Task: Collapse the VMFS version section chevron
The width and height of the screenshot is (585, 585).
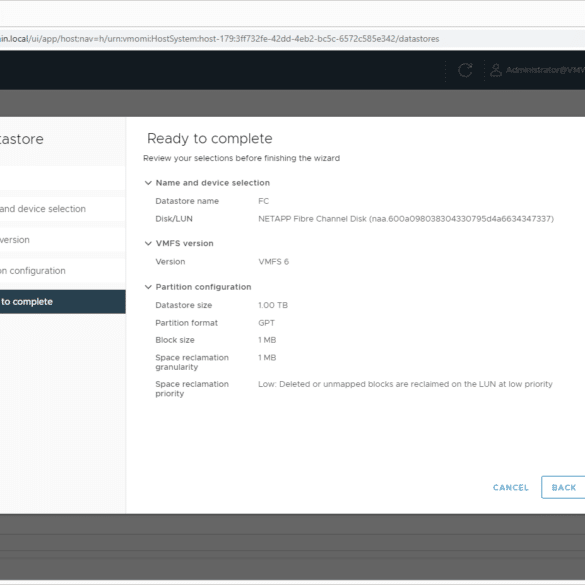Action: click(148, 243)
